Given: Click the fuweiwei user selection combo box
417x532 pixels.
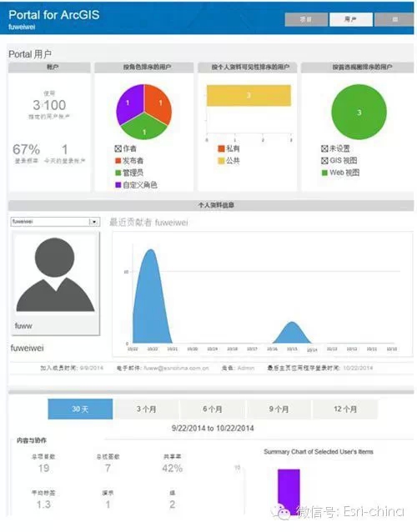Looking at the screenshot, I should coord(55,222).
